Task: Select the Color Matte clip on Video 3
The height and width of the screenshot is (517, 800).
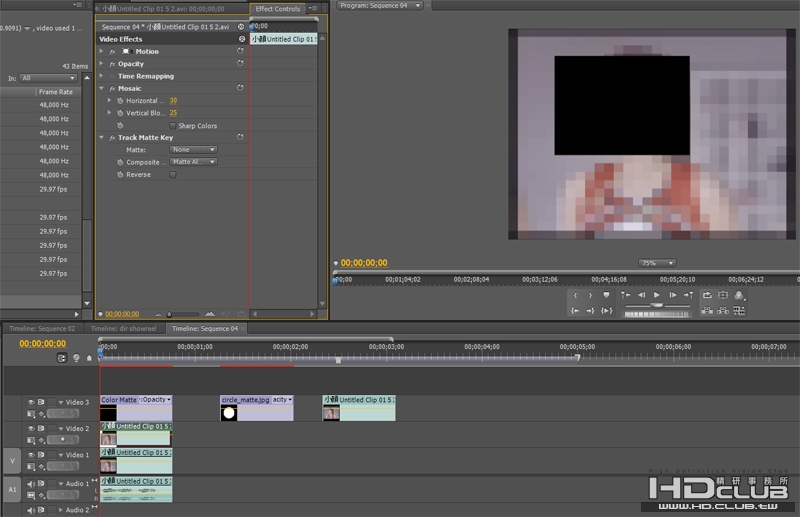Action: (x=136, y=408)
